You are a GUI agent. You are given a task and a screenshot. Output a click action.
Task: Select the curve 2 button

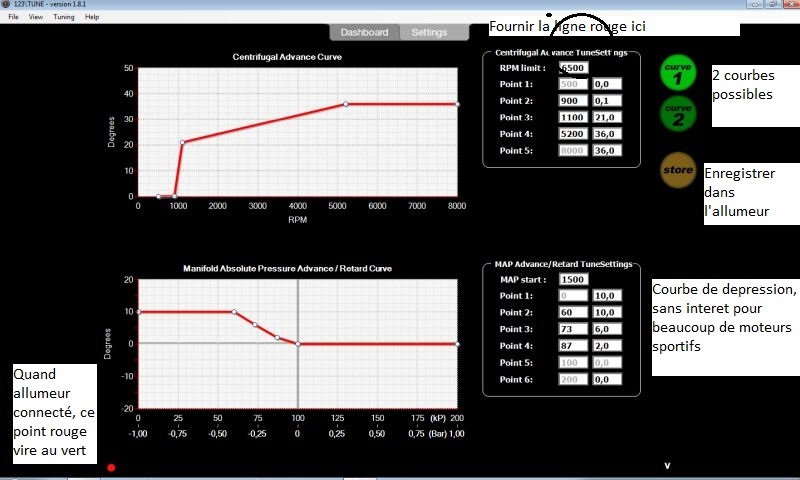(x=677, y=113)
